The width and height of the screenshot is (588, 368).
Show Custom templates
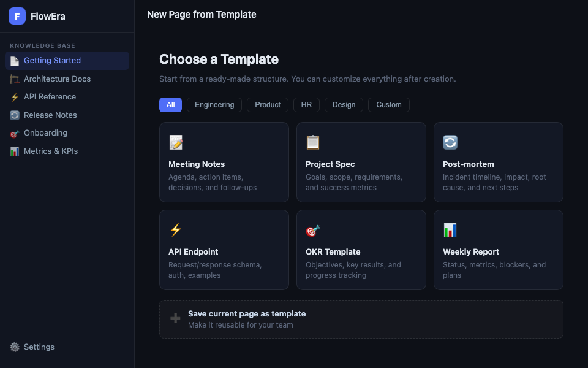[389, 105]
